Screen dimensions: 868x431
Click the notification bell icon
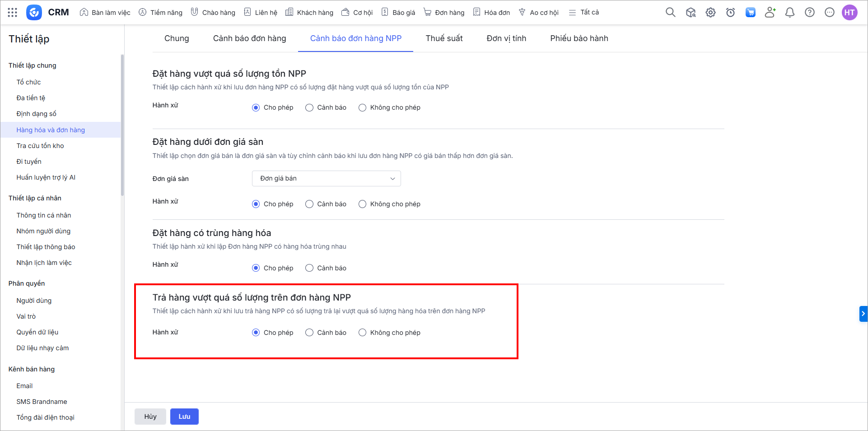pos(789,13)
